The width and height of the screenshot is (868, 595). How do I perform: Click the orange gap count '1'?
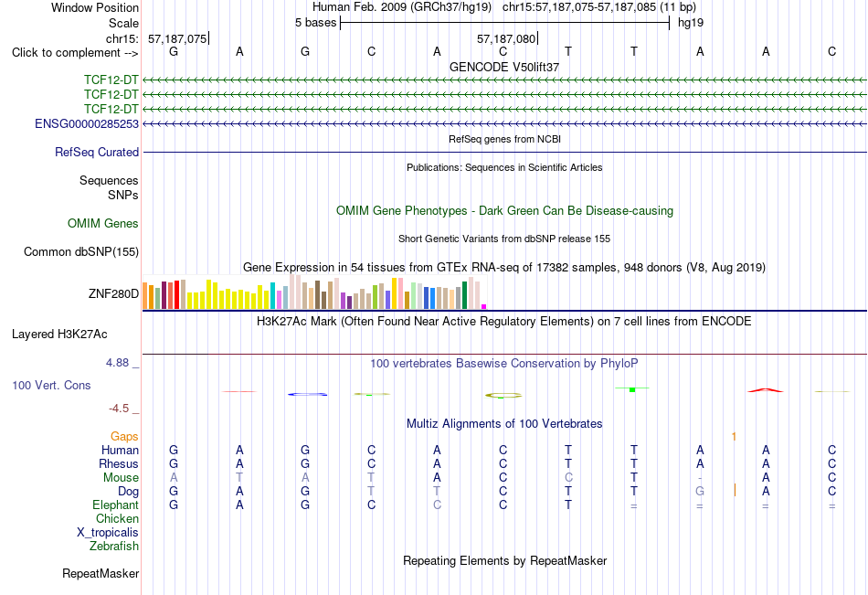pos(734,437)
